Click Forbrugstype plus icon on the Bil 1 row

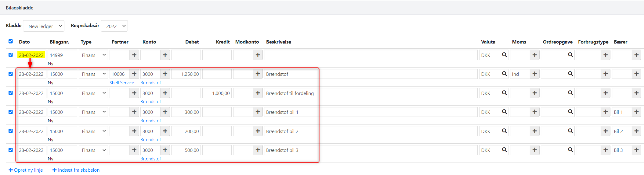[606, 112]
